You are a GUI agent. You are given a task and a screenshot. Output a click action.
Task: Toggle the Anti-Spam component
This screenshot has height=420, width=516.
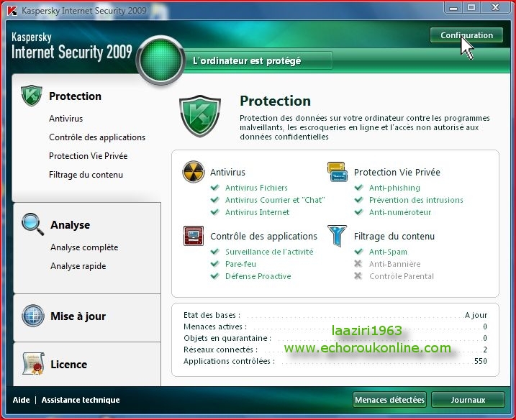pos(388,252)
